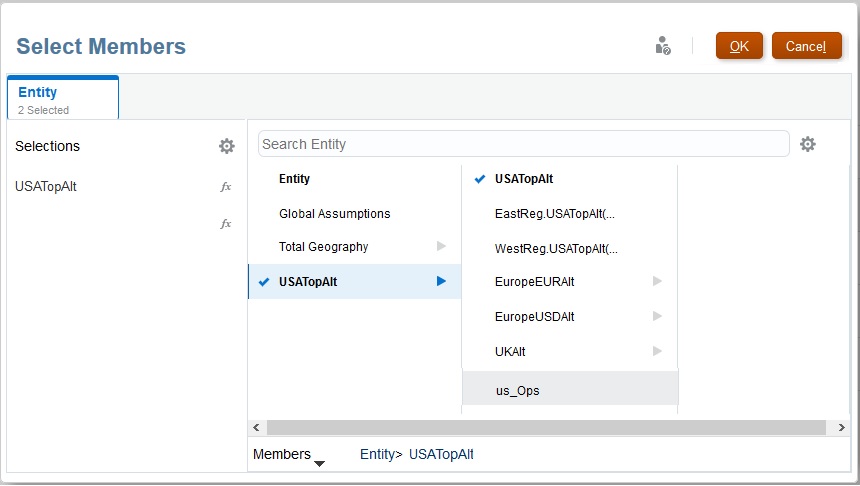
Task: Expand Total Geography children
Action: click(x=441, y=247)
